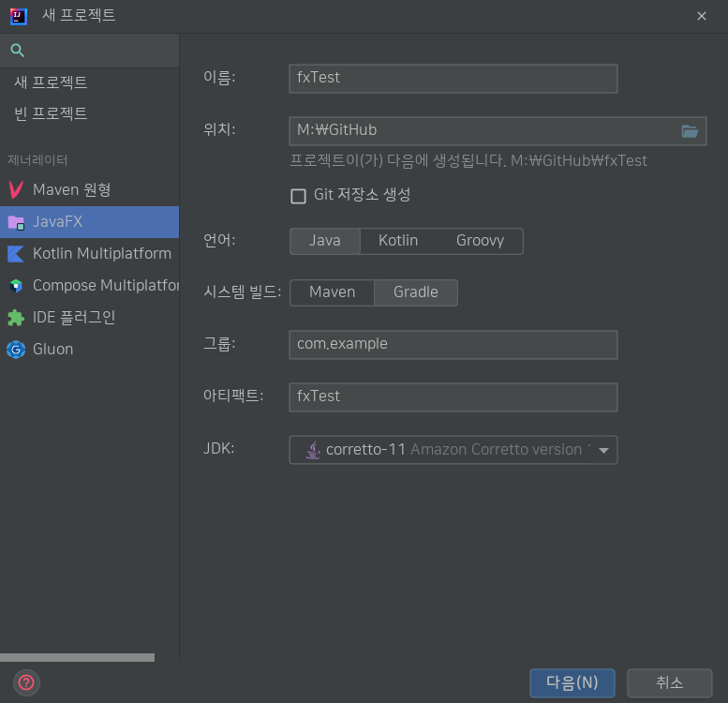Select the Gluon generator
Viewport: 728px width, 703px height.
tap(89, 350)
